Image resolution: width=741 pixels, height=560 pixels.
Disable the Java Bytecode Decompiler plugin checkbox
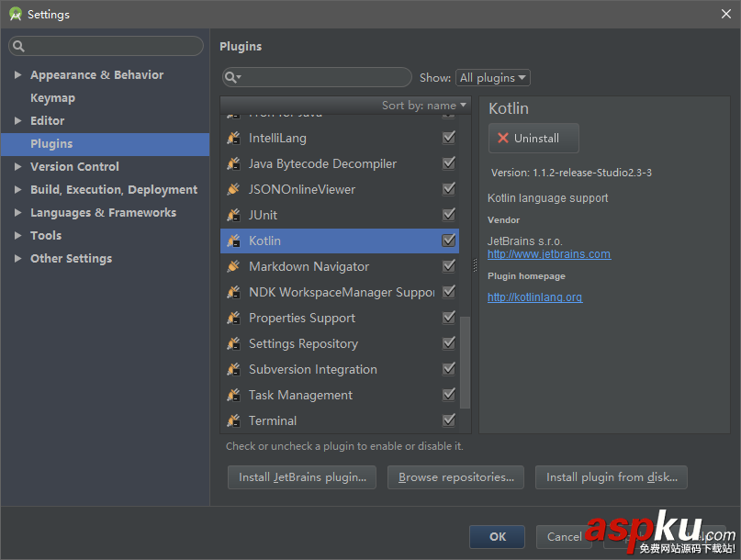(x=449, y=163)
